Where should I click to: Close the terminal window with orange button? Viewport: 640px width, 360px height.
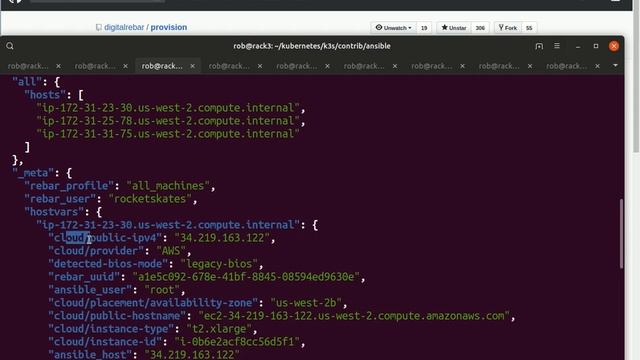pos(613,46)
